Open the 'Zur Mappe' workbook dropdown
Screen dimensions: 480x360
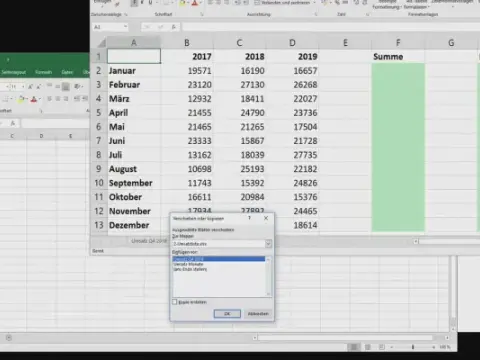tap(268, 244)
